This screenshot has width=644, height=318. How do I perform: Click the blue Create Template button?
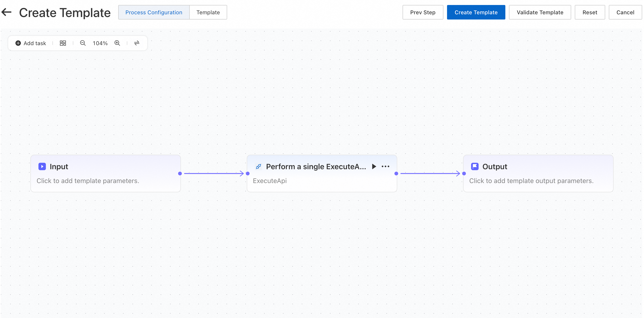tap(476, 12)
